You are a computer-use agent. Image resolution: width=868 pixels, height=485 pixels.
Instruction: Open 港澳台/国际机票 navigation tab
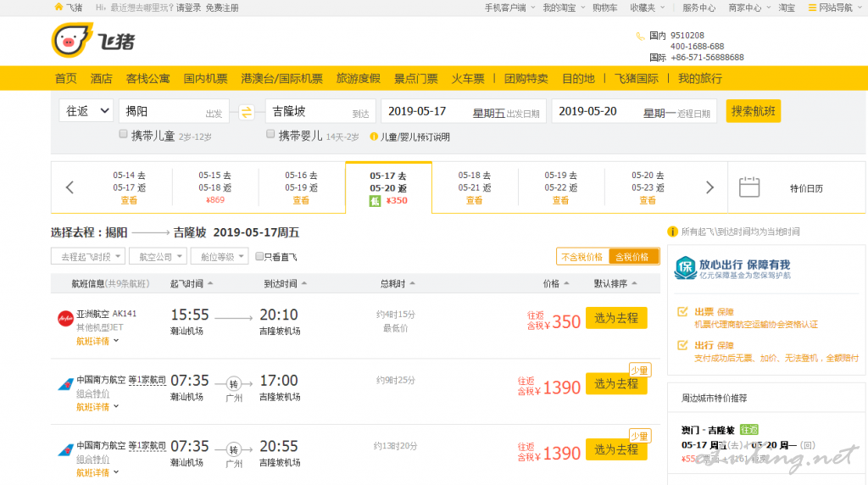[281, 79]
